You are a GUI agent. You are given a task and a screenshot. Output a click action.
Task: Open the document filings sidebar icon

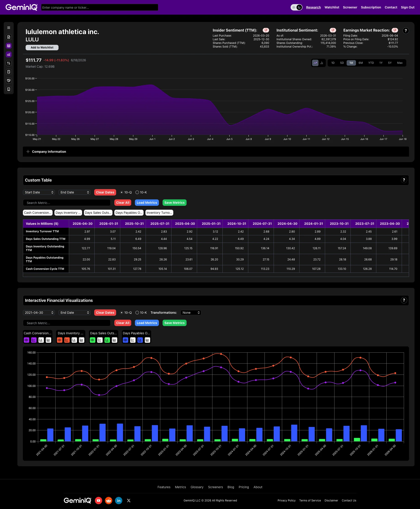9,37
